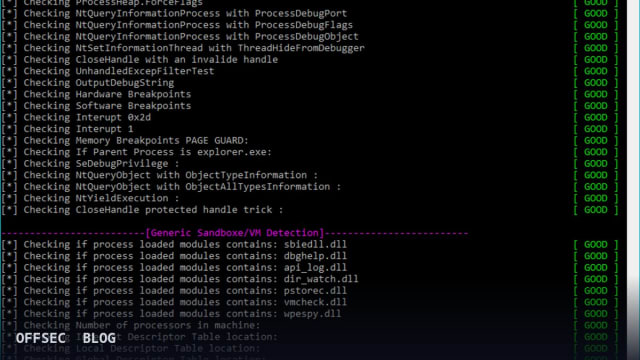Click the GOOD status for SeDebugPrivilege
The height and width of the screenshot is (360, 640).
tap(596, 164)
